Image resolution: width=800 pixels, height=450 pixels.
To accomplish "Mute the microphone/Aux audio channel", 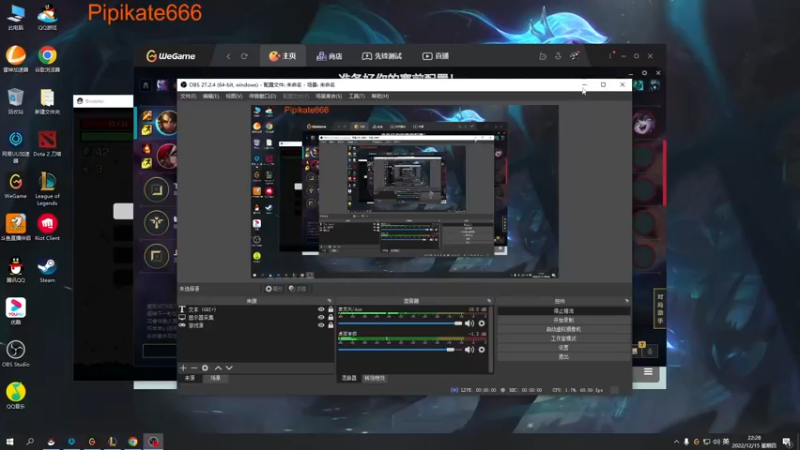I will click(x=469, y=323).
